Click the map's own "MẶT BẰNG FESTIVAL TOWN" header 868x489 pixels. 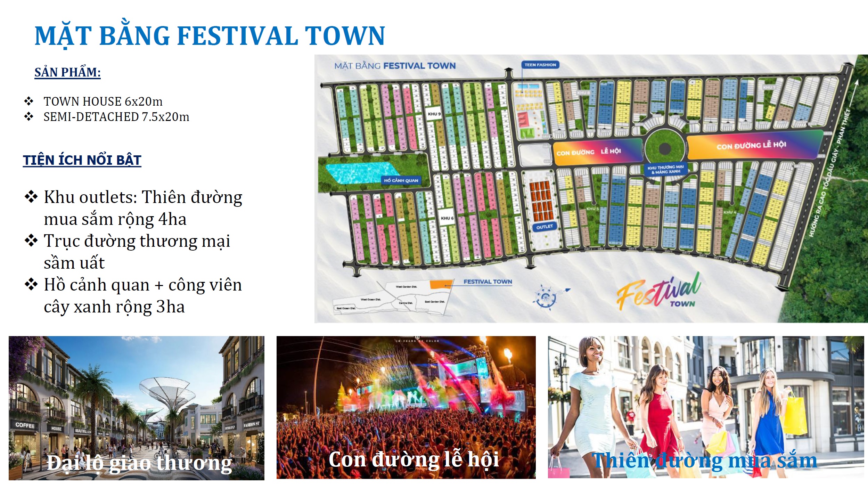395,66
